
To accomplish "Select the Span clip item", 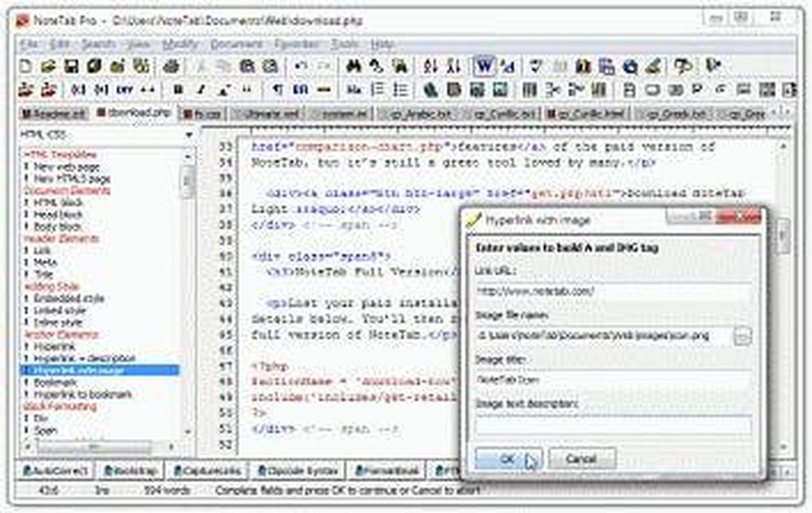I will (45, 430).
